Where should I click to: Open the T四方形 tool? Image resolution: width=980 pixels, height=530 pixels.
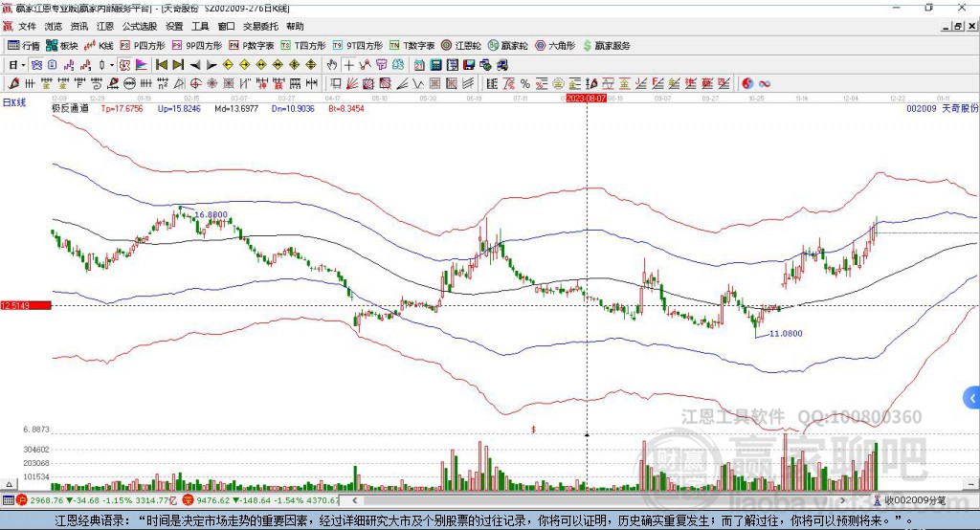click(303, 46)
